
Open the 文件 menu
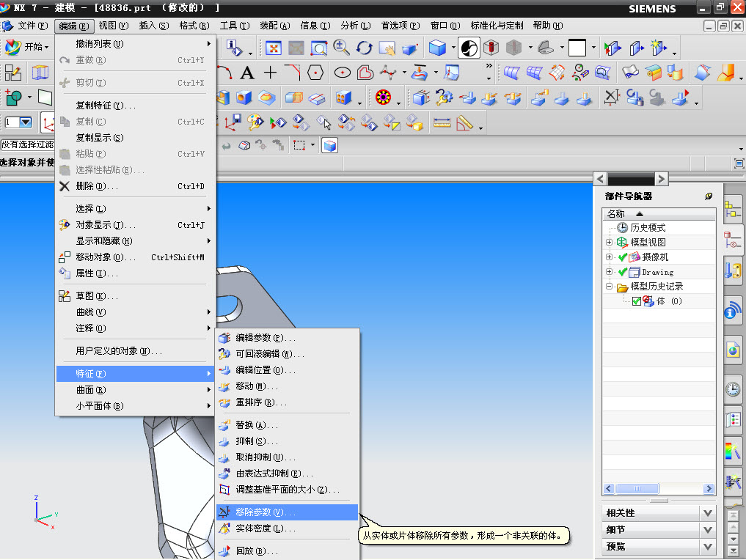click(32, 26)
